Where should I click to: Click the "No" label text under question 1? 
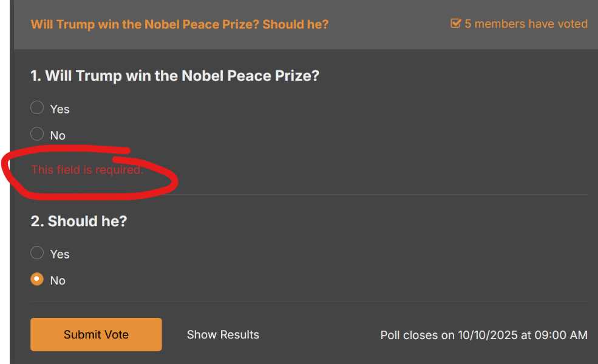coord(58,135)
